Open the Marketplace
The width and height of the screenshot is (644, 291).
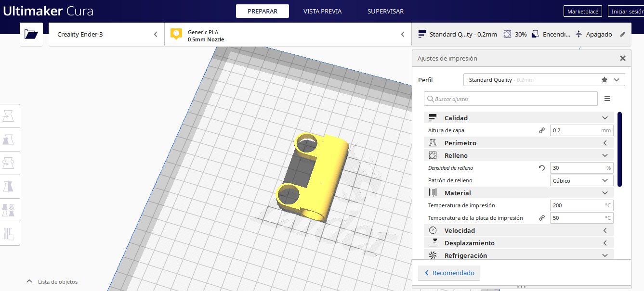click(583, 12)
